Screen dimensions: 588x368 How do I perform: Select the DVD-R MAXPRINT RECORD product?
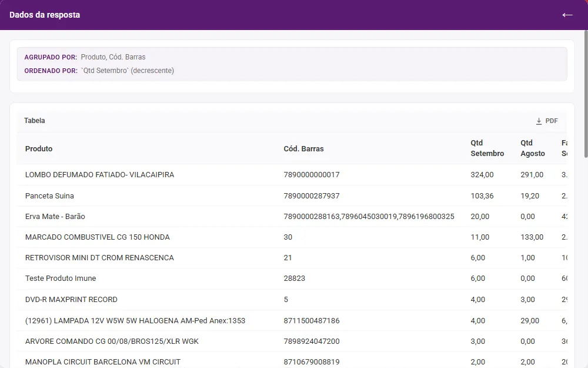pyautogui.click(x=71, y=299)
